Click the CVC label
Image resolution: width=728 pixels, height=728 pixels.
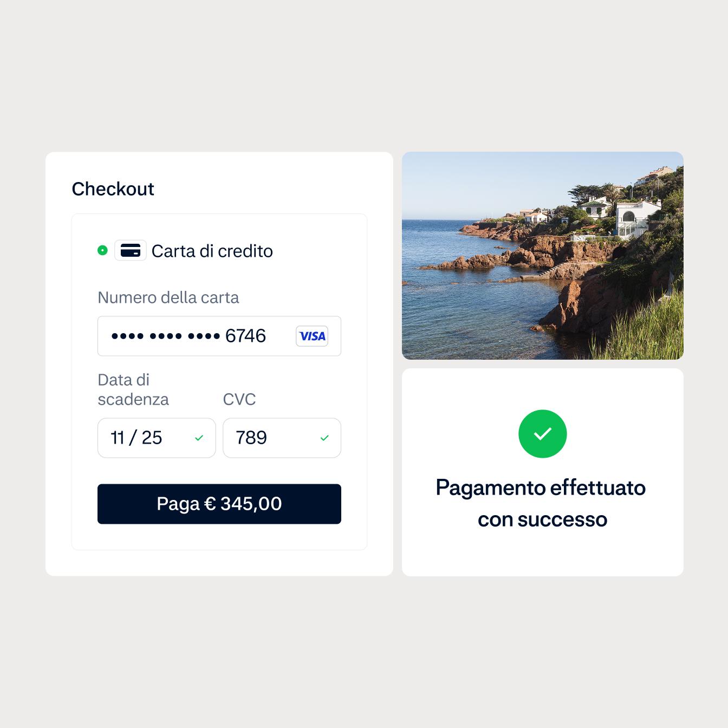click(239, 399)
